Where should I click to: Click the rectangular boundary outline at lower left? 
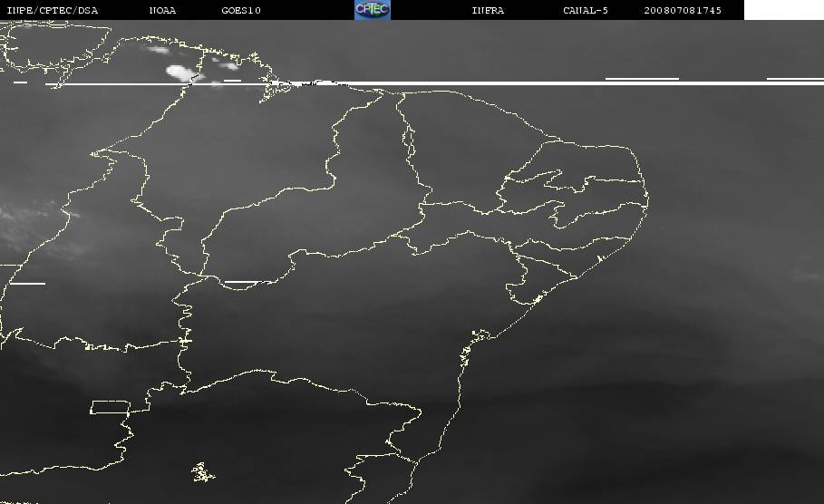click(110, 407)
